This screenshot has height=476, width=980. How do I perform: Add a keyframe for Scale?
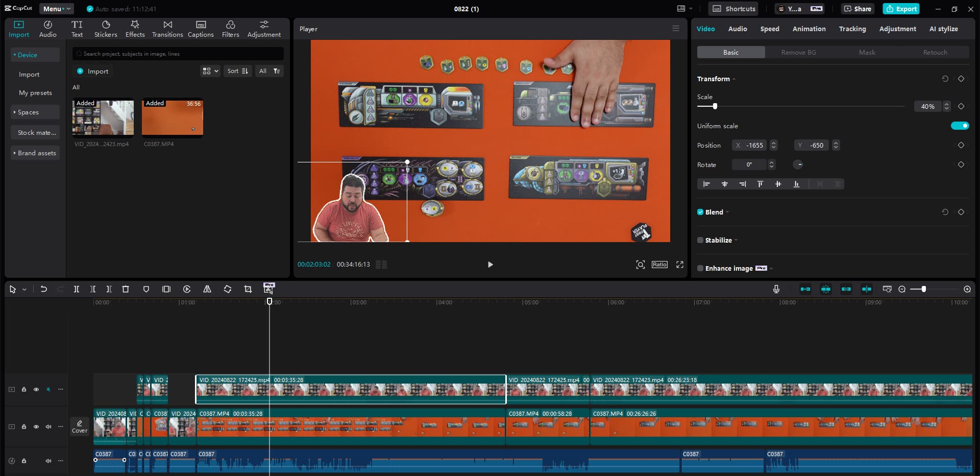click(x=961, y=106)
